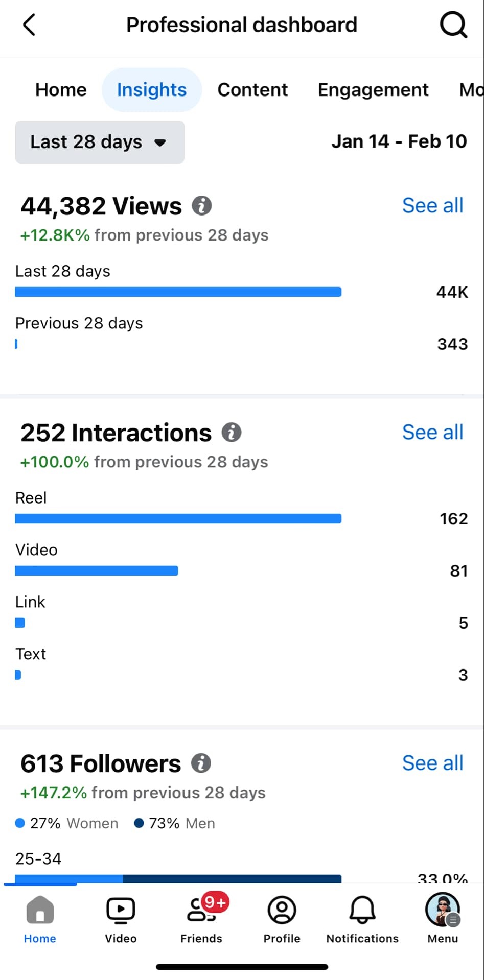Tap See all for Interactions
The image size is (484, 980).
click(x=432, y=433)
